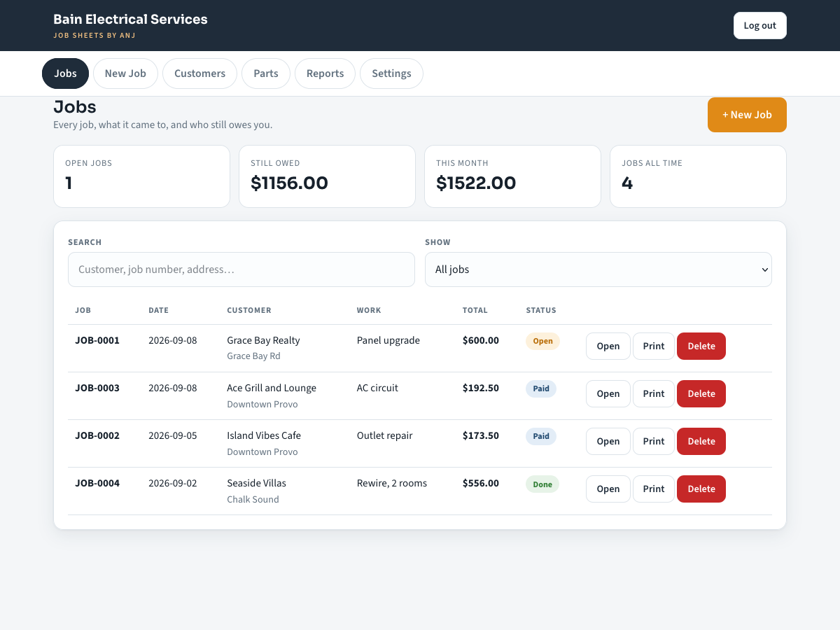Click the Total column header

point(475,310)
